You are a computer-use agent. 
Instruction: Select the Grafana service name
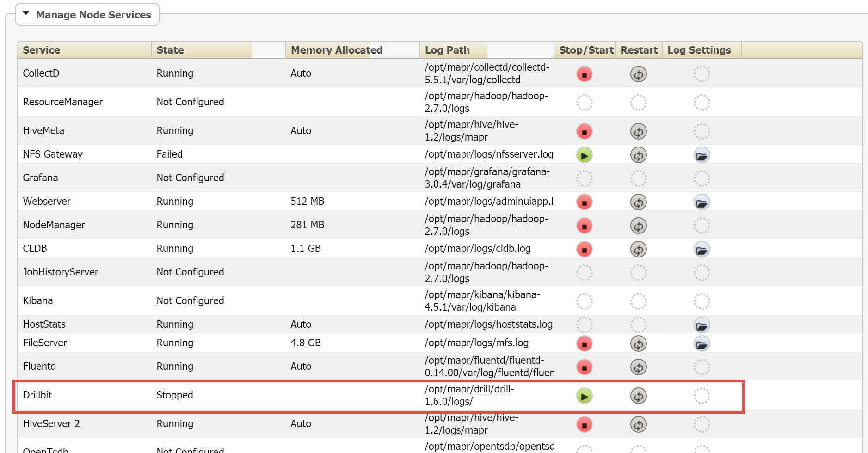tap(40, 178)
